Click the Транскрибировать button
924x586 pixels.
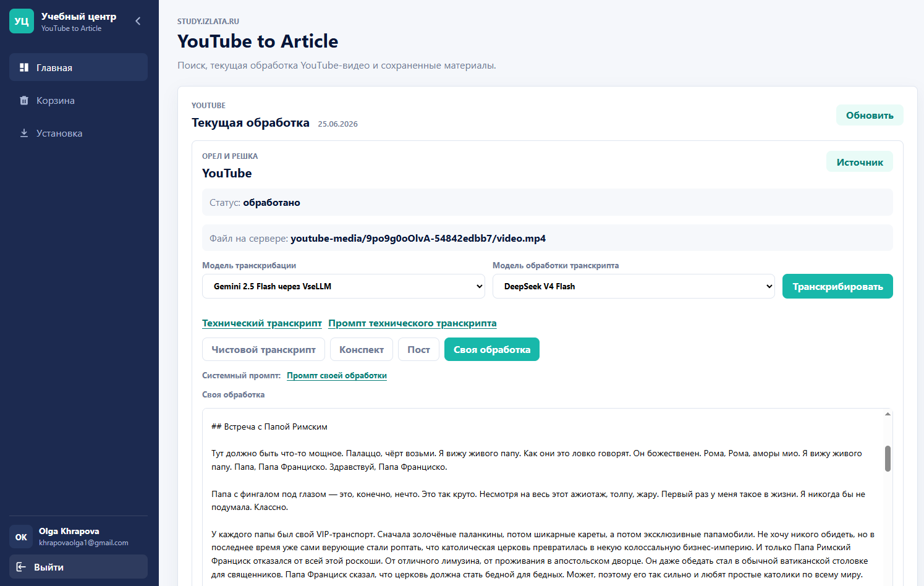837,286
